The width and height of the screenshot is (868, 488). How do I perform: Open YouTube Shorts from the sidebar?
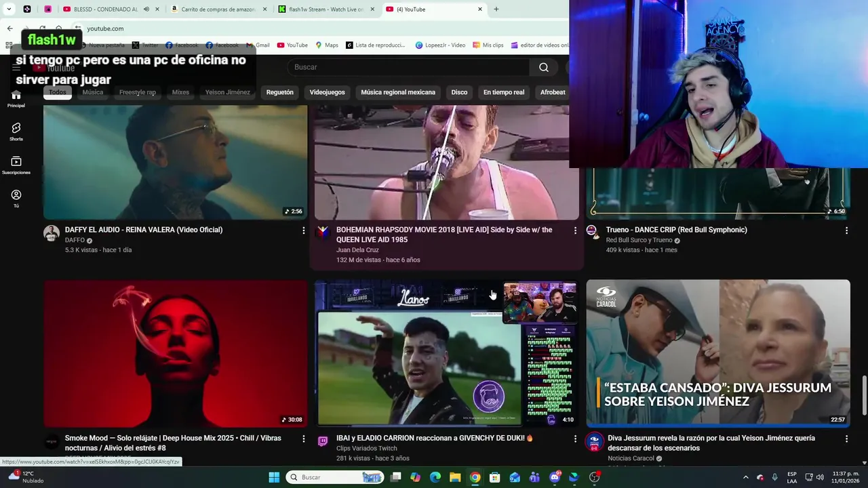[x=16, y=131]
